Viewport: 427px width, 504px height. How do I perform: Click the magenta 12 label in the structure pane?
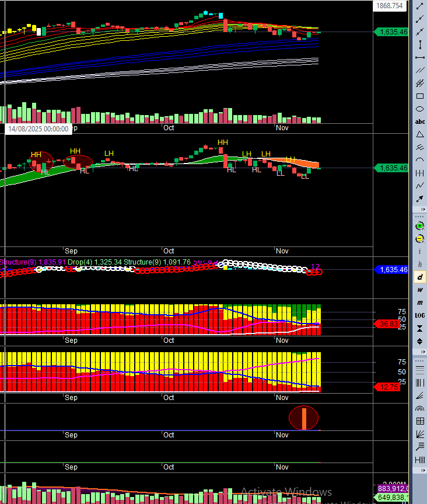pos(315,266)
